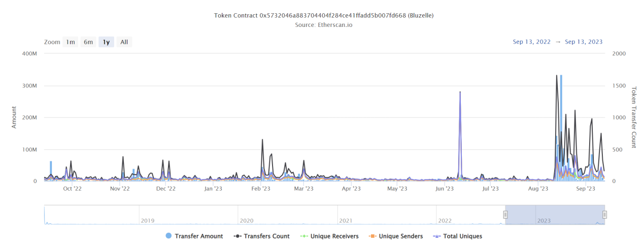Select the 6m zoom range
The image size is (644, 245).
pos(88,42)
